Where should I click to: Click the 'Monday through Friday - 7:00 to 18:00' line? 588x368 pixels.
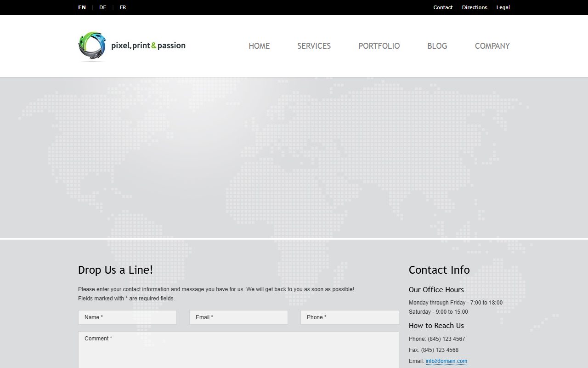(456, 303)
